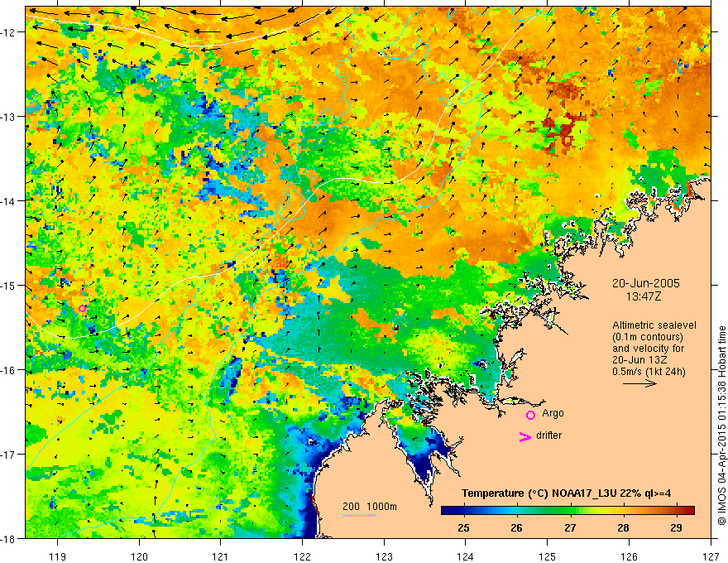Click the 'Argo' legend label

553,413
